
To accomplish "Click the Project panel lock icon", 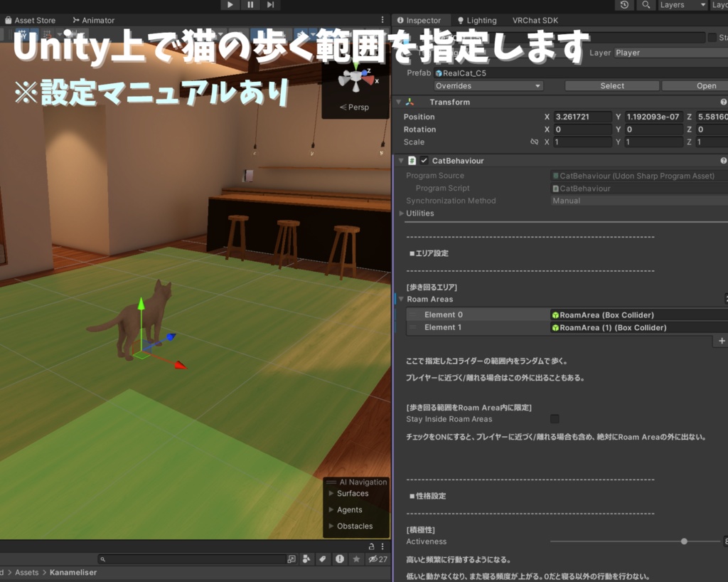I will 371,546.
